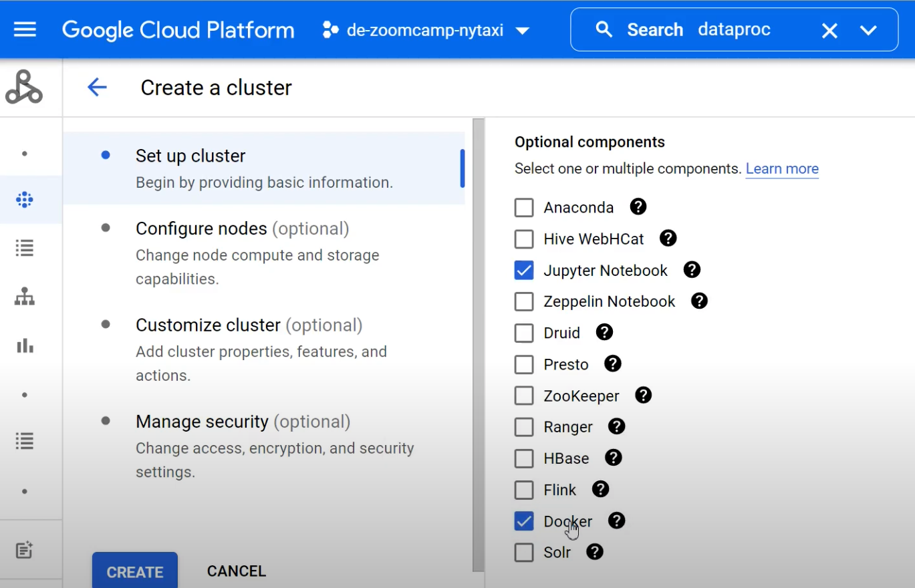
Task: Show help for Presto component
Action: coord(613,363)
